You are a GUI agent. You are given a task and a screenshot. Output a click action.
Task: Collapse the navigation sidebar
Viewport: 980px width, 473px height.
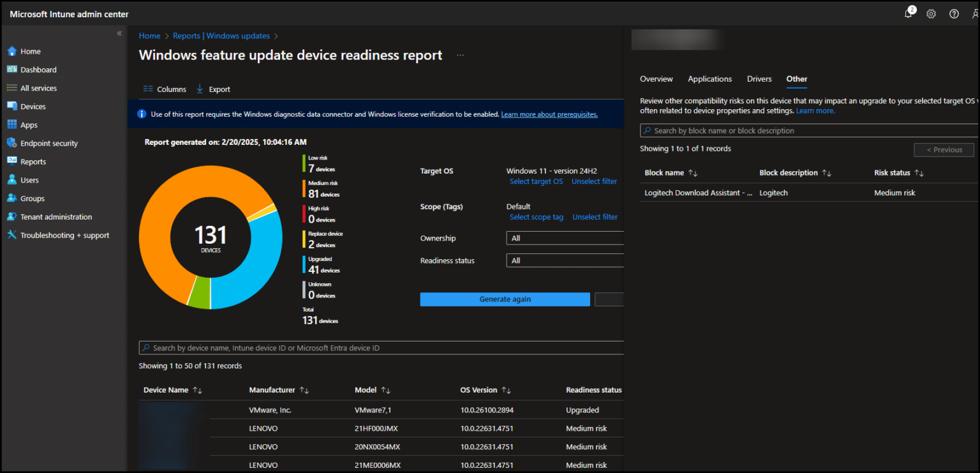[x=119, y=33]
